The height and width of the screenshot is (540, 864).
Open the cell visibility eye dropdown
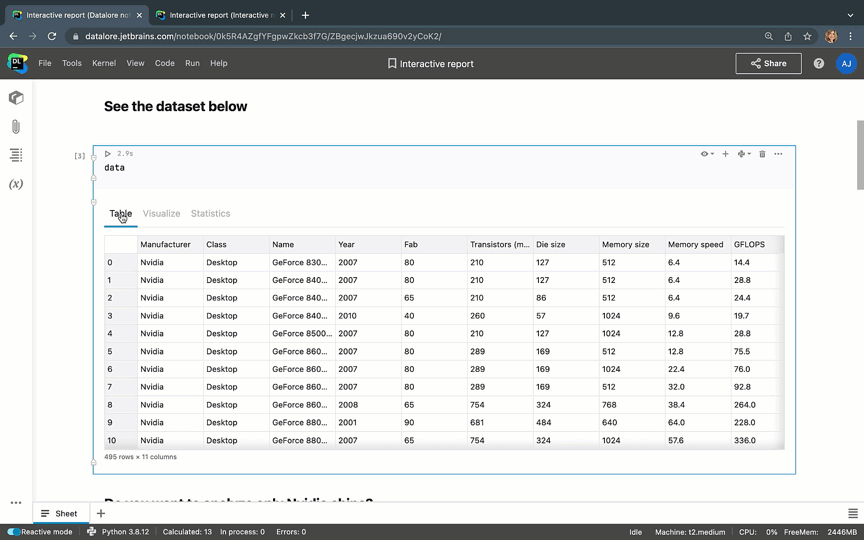707,154
